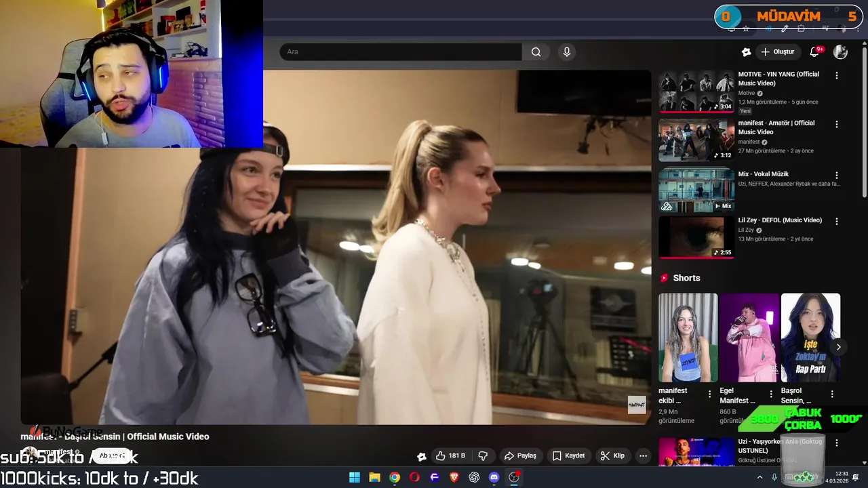Click the tray microphone icon
The width and height of the screenshot is (868, 488).
pyautogui.click(x=774, y=477)
